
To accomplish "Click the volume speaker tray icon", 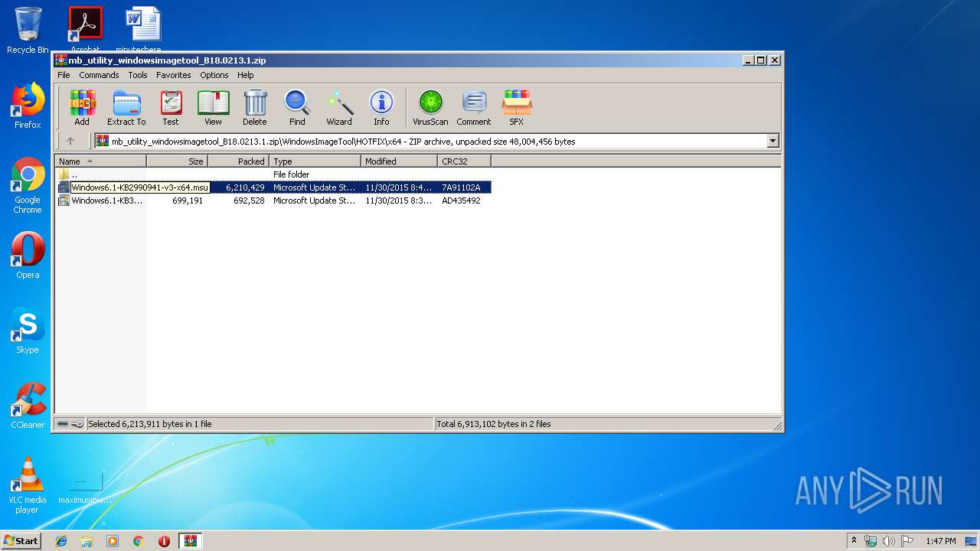I will pos(888,541).
